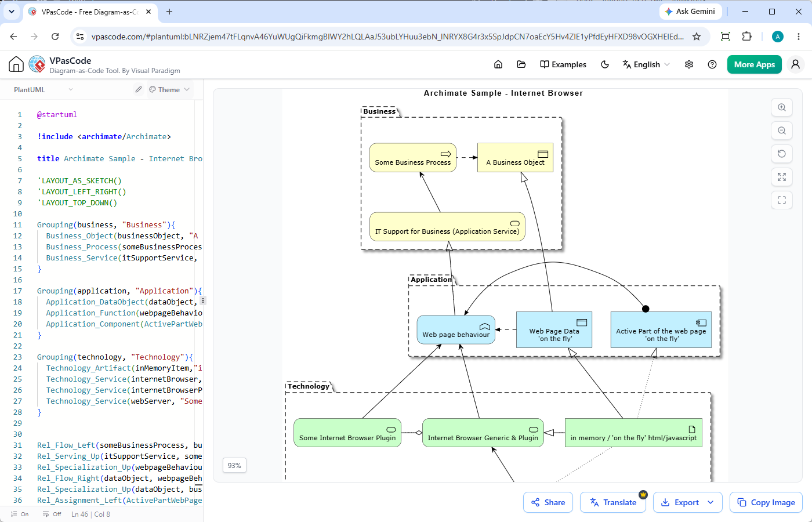Open the settings gear icon
812x522 pixels.
tap(689, 64)
